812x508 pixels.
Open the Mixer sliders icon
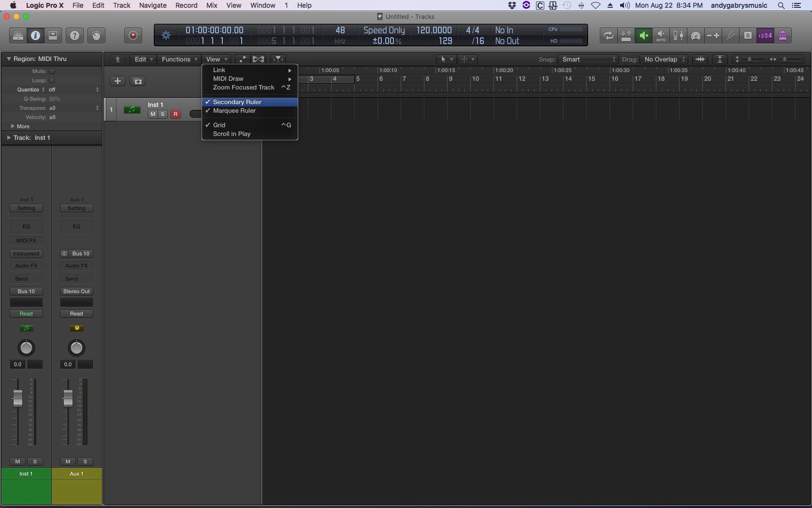pos(678,35)
